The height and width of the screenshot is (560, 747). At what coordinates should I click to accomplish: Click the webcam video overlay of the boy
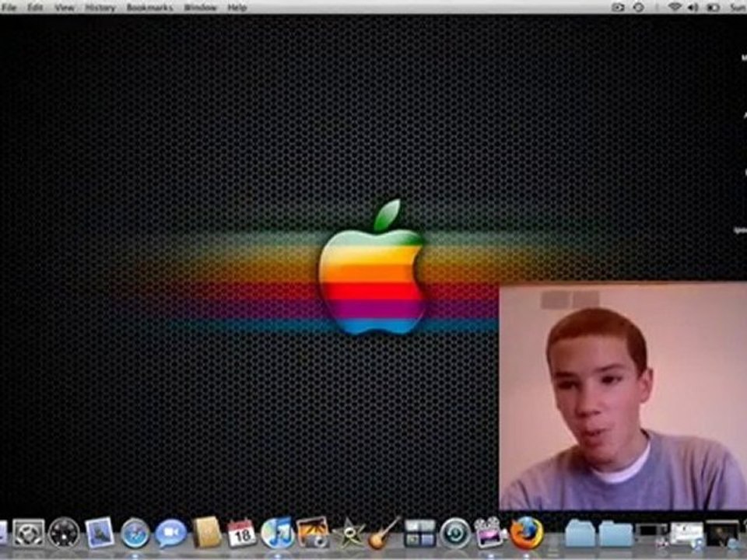click(622, 396)
